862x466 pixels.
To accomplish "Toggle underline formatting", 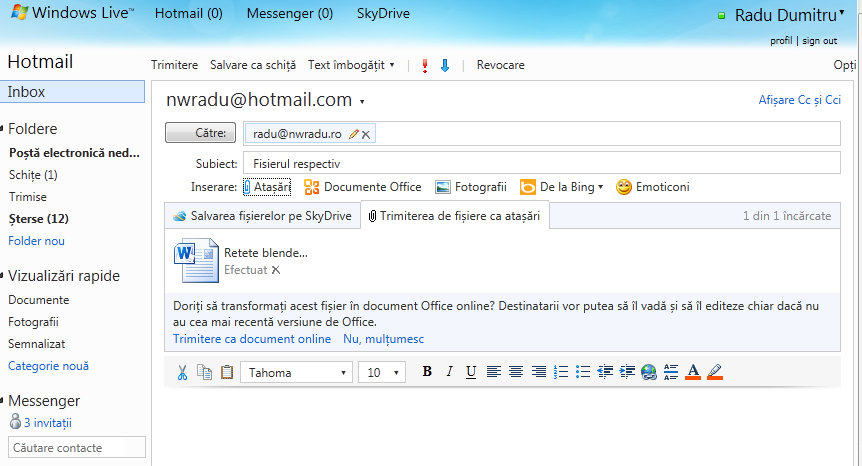I will coord(471,372).
